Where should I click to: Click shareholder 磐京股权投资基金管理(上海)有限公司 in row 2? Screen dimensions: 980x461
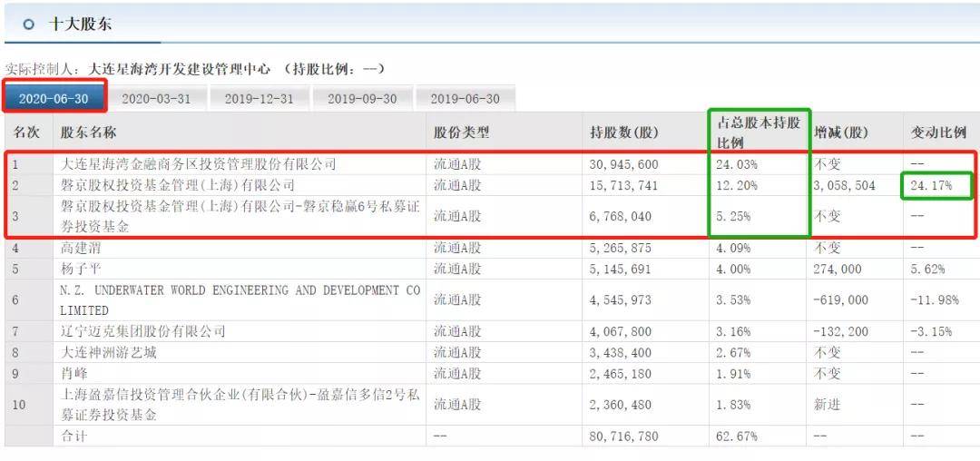(177, 186)
